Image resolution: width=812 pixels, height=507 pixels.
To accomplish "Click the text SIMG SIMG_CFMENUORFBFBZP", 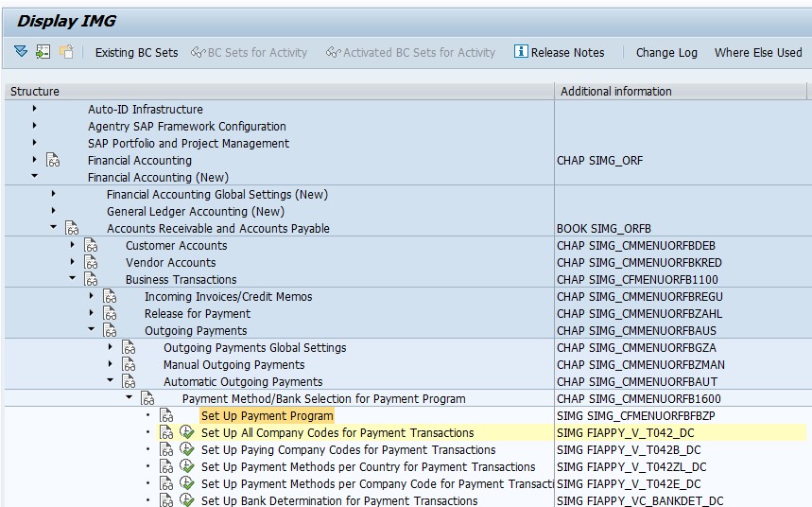I will point(636,416).
